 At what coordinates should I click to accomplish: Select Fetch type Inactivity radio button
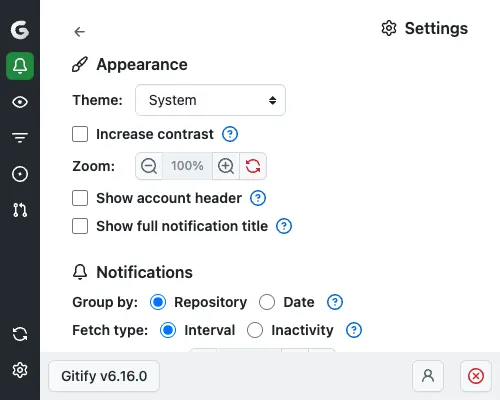click(255, 330)
